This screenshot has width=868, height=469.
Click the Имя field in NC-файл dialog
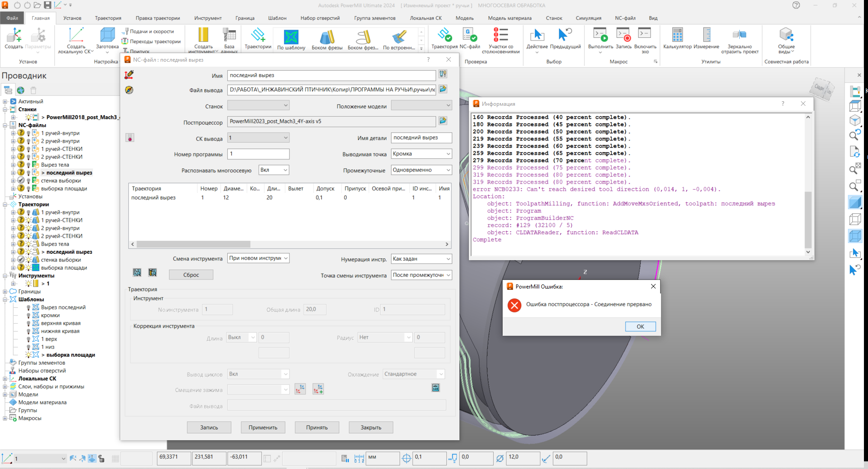point(331,76)
